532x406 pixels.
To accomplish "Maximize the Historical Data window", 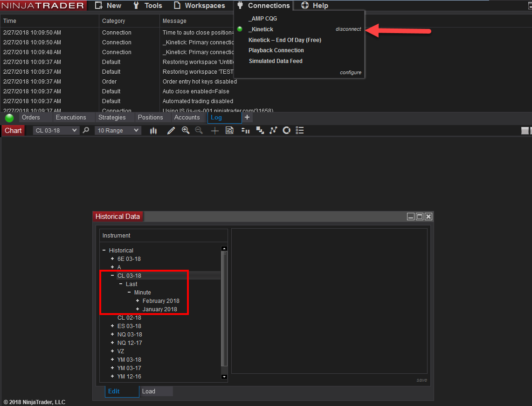I will coord(420,217).
